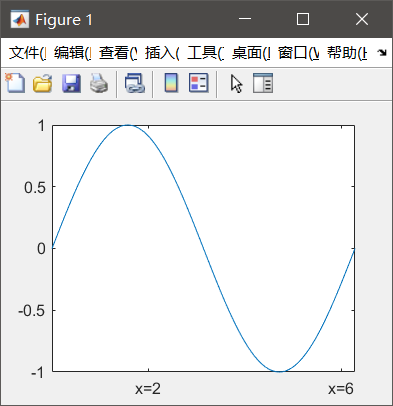This screenshot has width=393, height=406.
Task: Click the x=2 tick label
Action: tap(148, 389)
